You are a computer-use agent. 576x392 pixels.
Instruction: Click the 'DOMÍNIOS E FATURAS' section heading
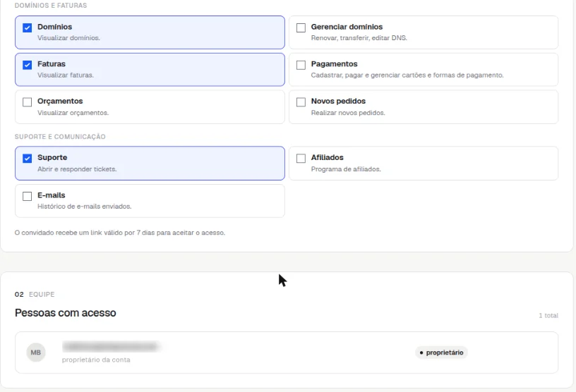[51, 6]
